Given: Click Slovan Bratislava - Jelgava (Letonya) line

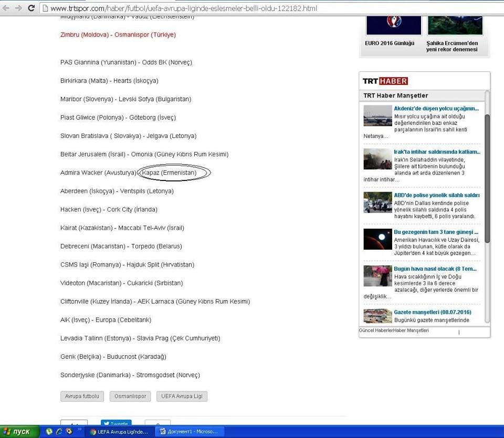Looking at the screenshot, I should tap(128, 136).
